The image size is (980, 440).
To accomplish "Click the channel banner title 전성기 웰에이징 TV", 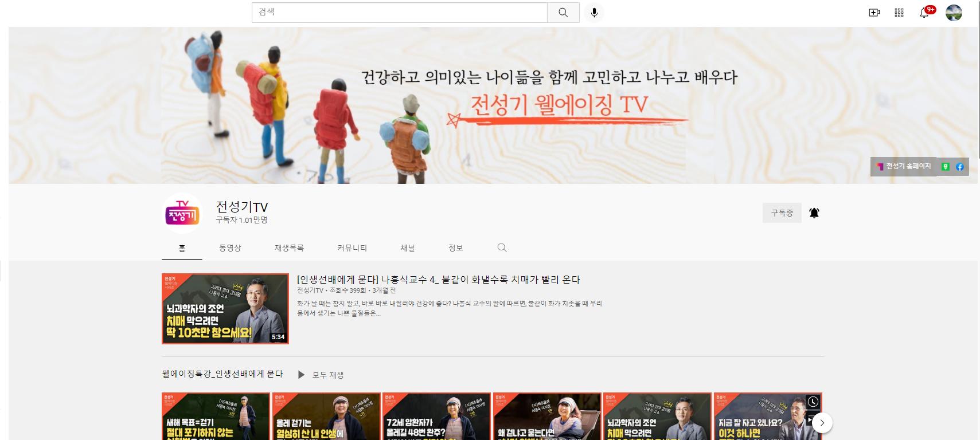I will tap(559, 105).
